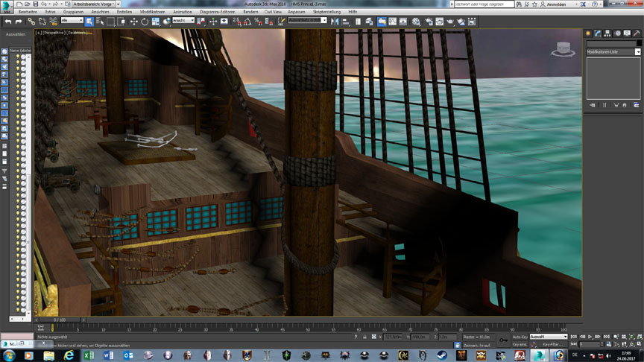
Task: Activate the Select and Link tool
Action: point(31,22)
